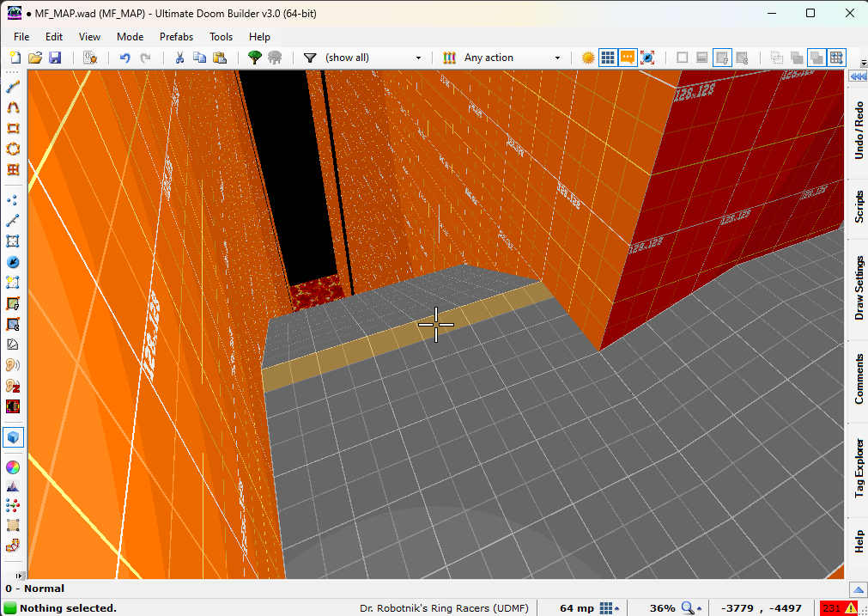
Task: Toggle the sun dynamic lighting button
Action: 588,58
